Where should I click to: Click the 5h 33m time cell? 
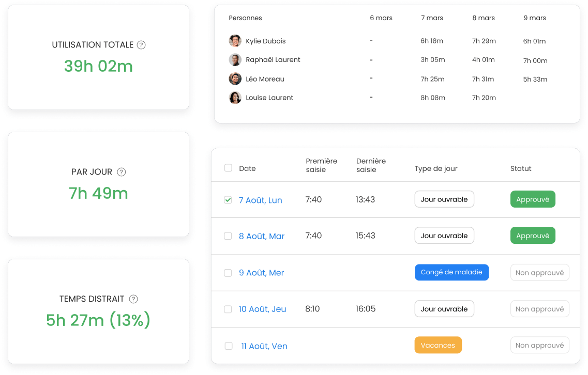point(535,80)
